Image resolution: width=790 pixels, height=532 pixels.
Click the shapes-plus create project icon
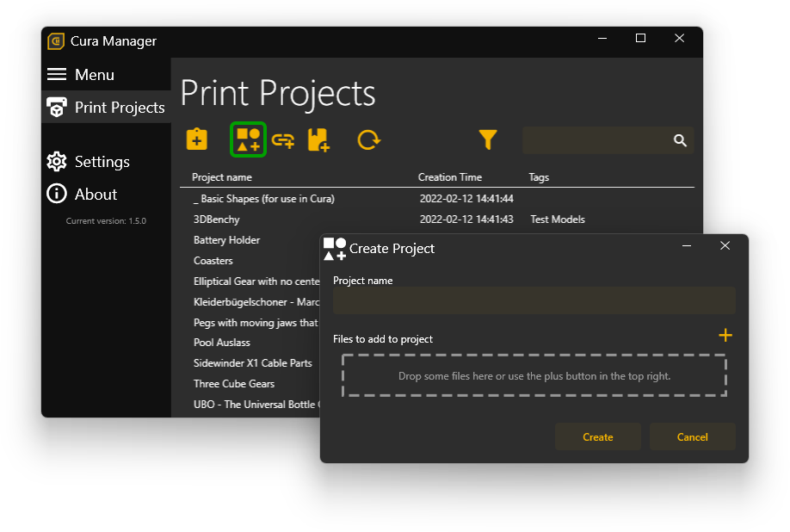[248, 139]
